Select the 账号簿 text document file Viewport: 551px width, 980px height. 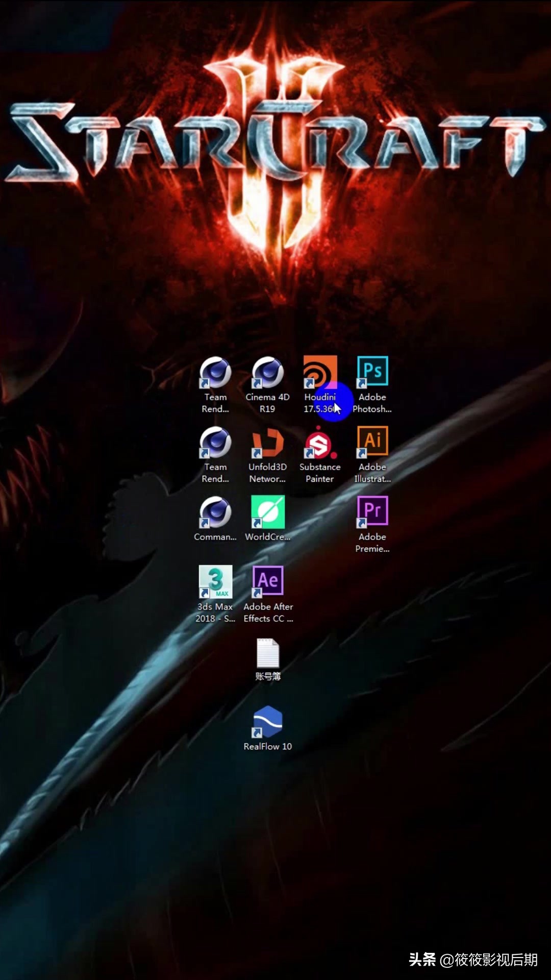pyautogui.click(x=267, y=653)
